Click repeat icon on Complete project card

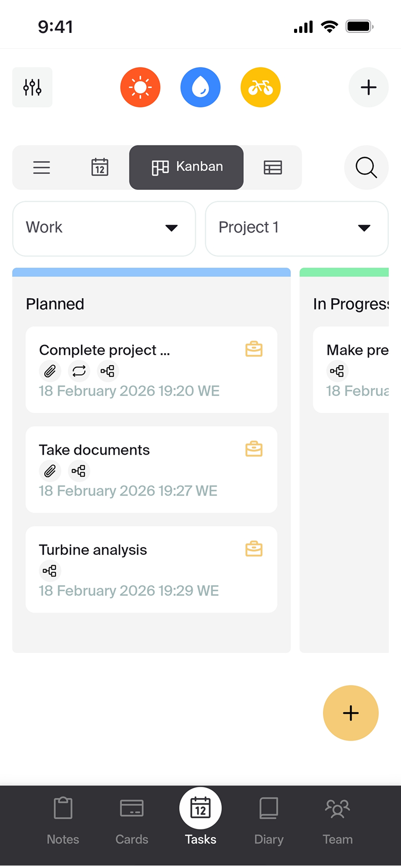(79, 371)
